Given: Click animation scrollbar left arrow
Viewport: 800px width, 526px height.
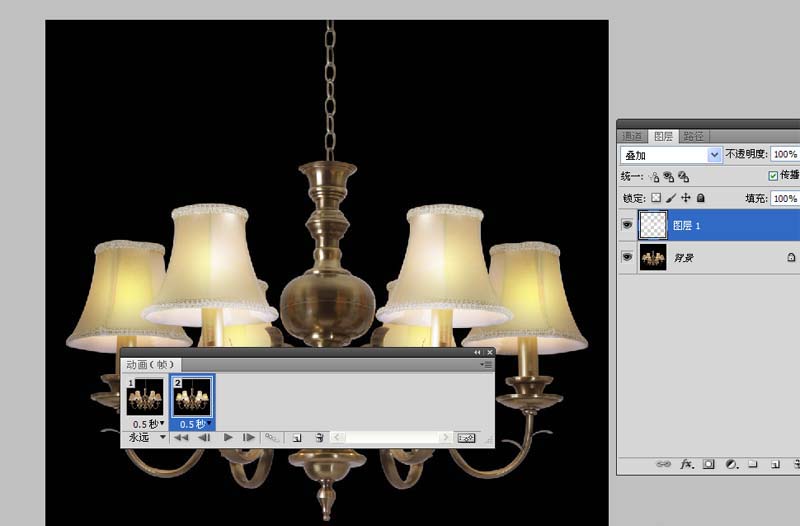Looking at the screenshot, I should 337,437.
